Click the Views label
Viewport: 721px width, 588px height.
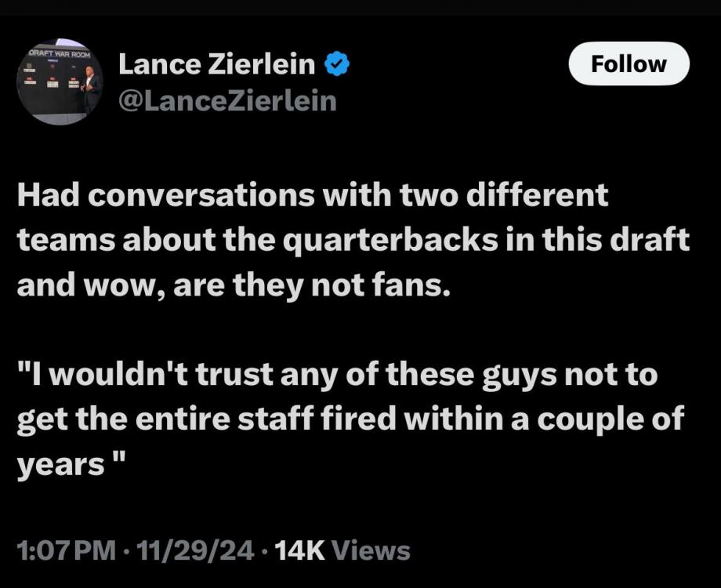(371, 550)
